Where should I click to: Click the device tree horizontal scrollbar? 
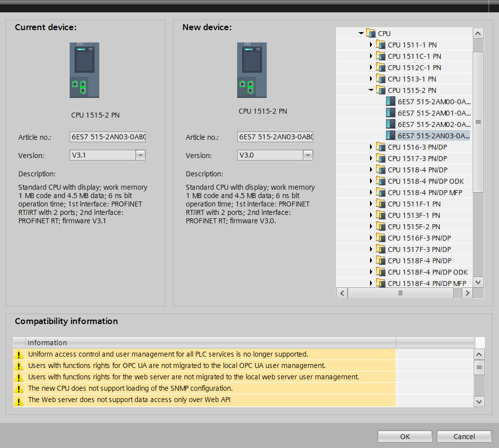(x=400, y=293)
